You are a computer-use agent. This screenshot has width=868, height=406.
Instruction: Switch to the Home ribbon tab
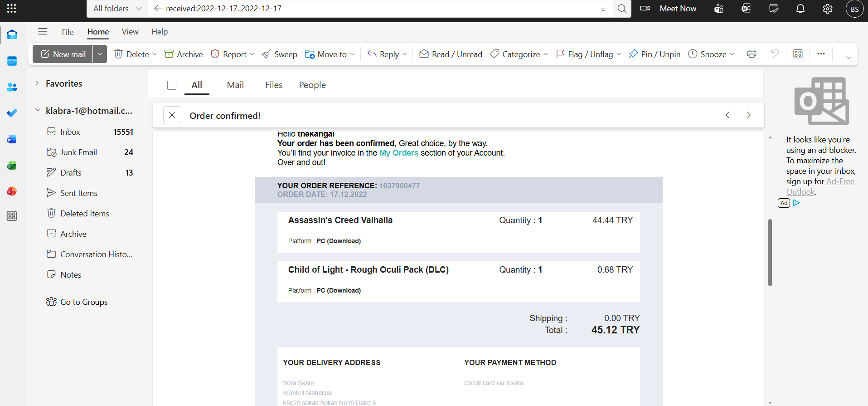coord(98,32)
